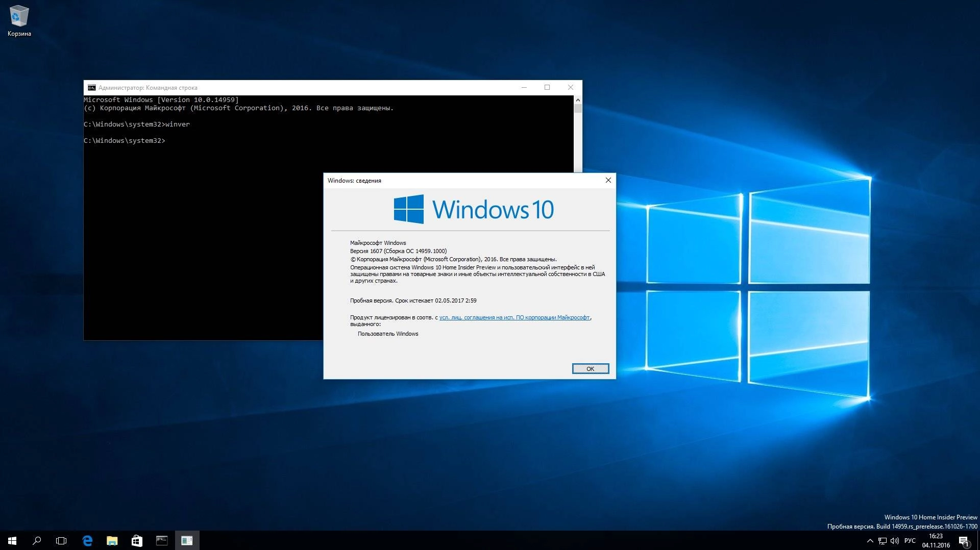This screenshot has height=550, width=980.
Task: Click the 'Версия 1607 (Сборка ОС 14959.1000)' text
Action: (398, 251)
